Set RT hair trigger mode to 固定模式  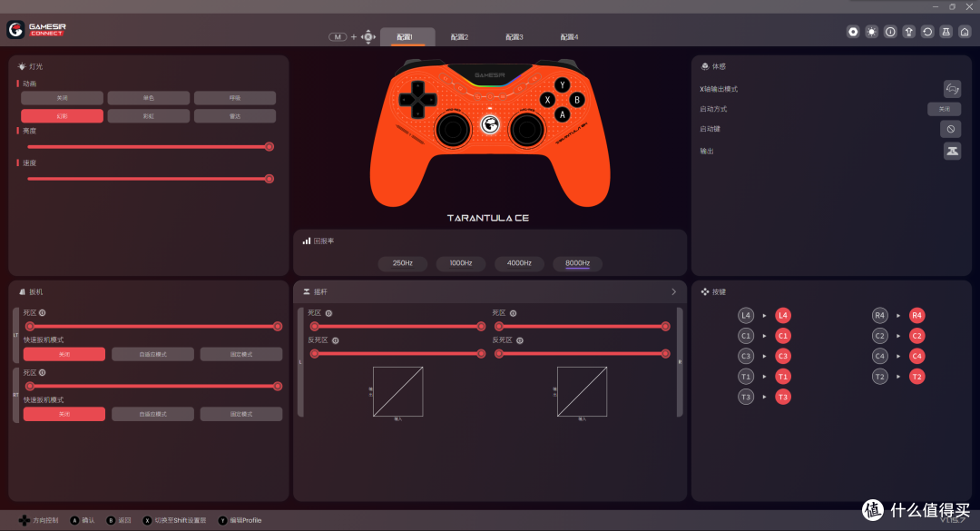(x=241, y=414)
